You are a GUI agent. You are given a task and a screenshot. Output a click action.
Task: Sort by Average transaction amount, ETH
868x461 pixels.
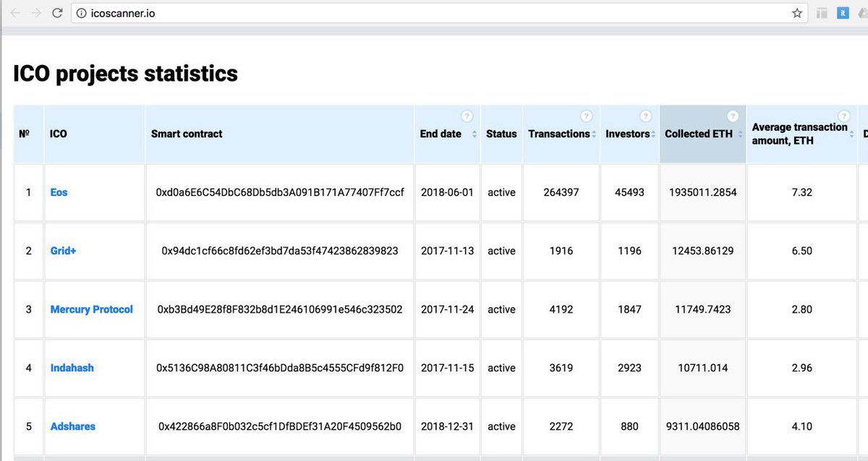tap(851, 134)
